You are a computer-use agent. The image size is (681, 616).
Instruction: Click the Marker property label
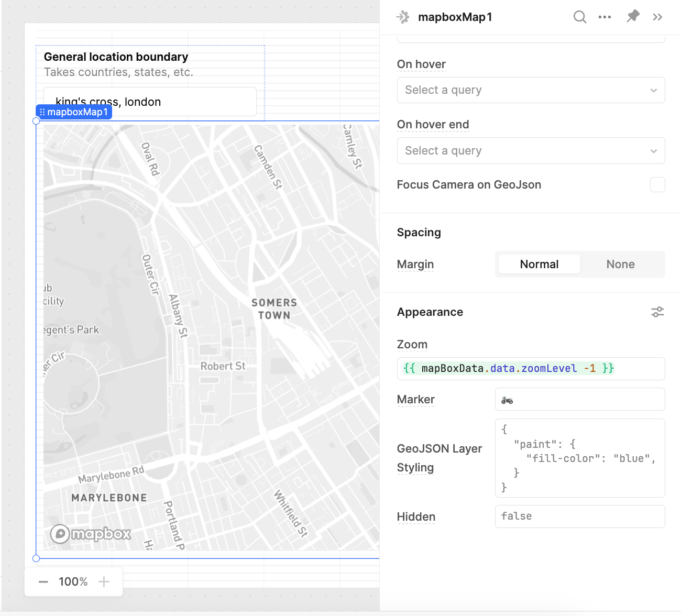pos(416,400)
